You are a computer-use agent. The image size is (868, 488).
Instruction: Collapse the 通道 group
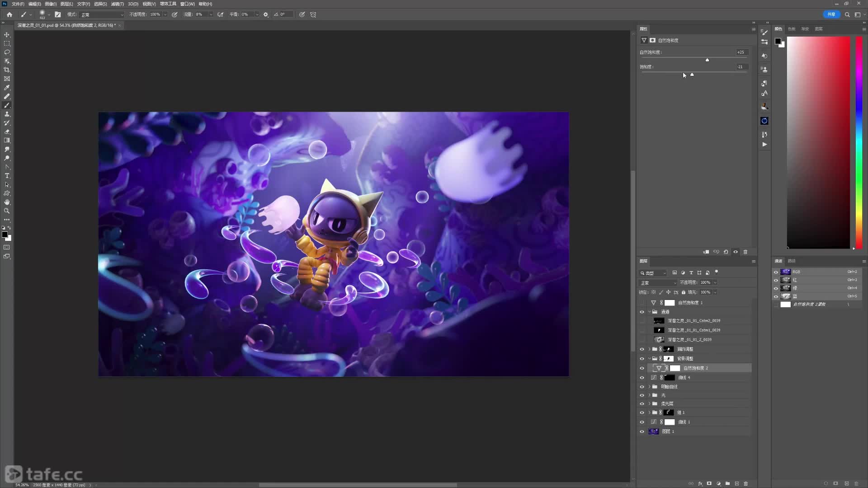click(650, 312)
